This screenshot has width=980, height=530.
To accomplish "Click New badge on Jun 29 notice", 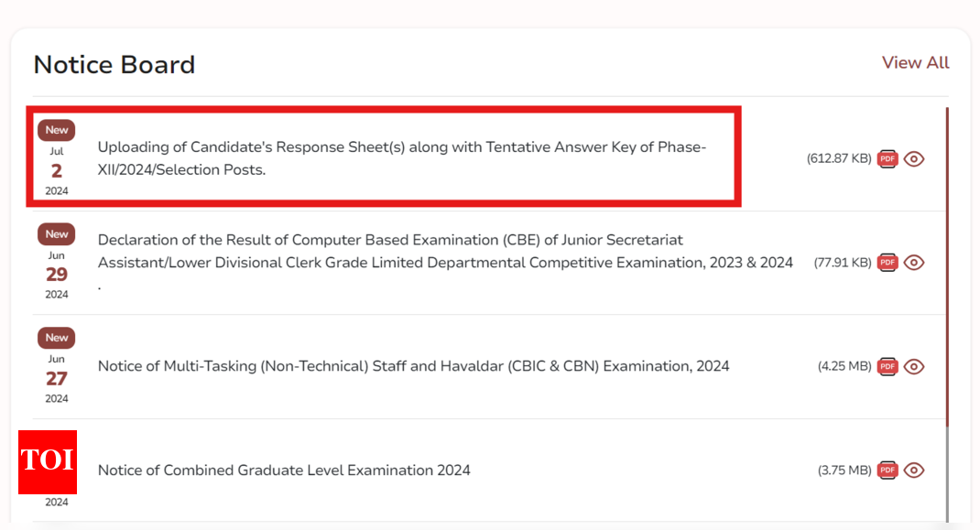I will click(x=57, y=234).
